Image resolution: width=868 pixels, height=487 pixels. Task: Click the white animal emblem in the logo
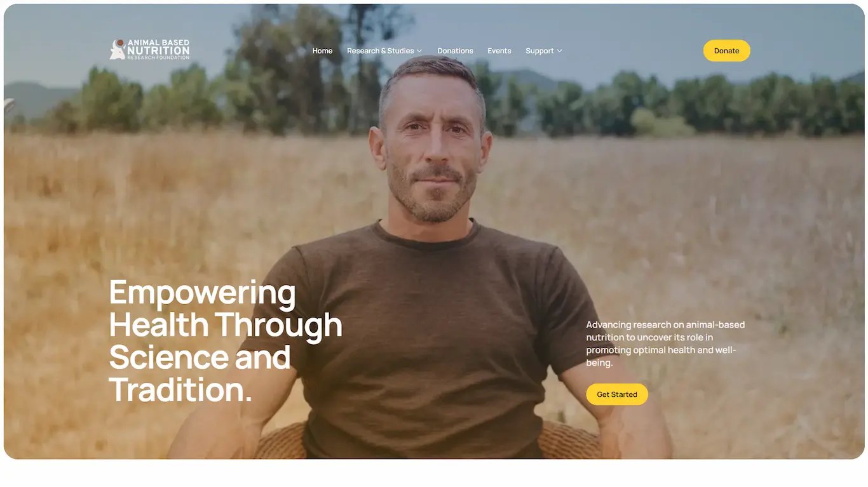coord(118,50)
